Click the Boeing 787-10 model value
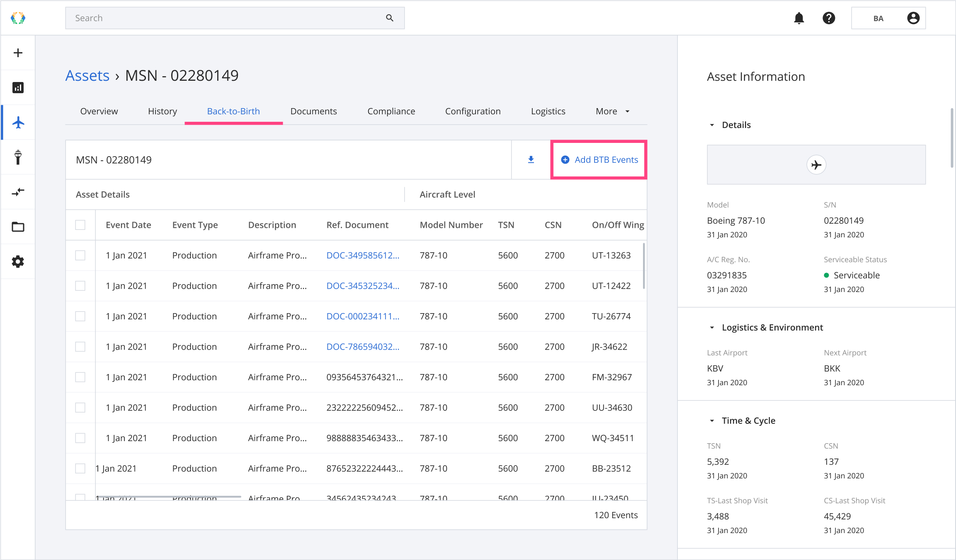The image size is (956, 560). click(x=736, y=221)
